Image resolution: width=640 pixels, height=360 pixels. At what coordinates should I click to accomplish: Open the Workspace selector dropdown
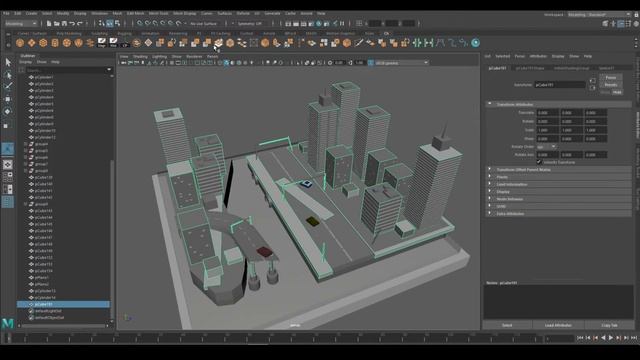[x=598, y=15]
